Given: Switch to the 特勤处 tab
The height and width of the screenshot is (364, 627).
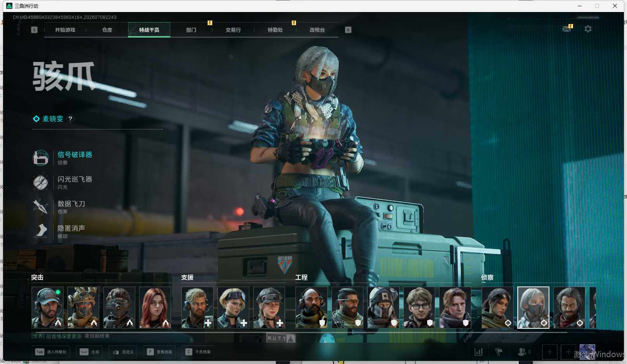Looking at the screenshot, I should [x=275, y=30].
